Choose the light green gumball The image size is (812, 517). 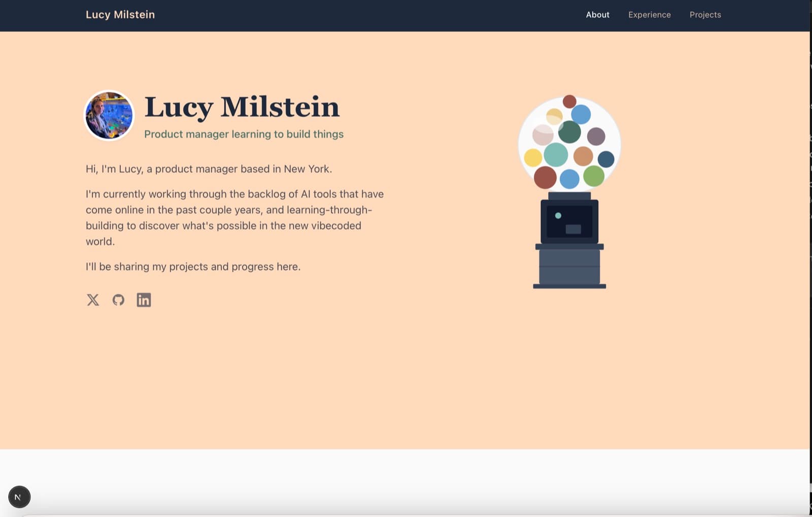coord(594,176)
